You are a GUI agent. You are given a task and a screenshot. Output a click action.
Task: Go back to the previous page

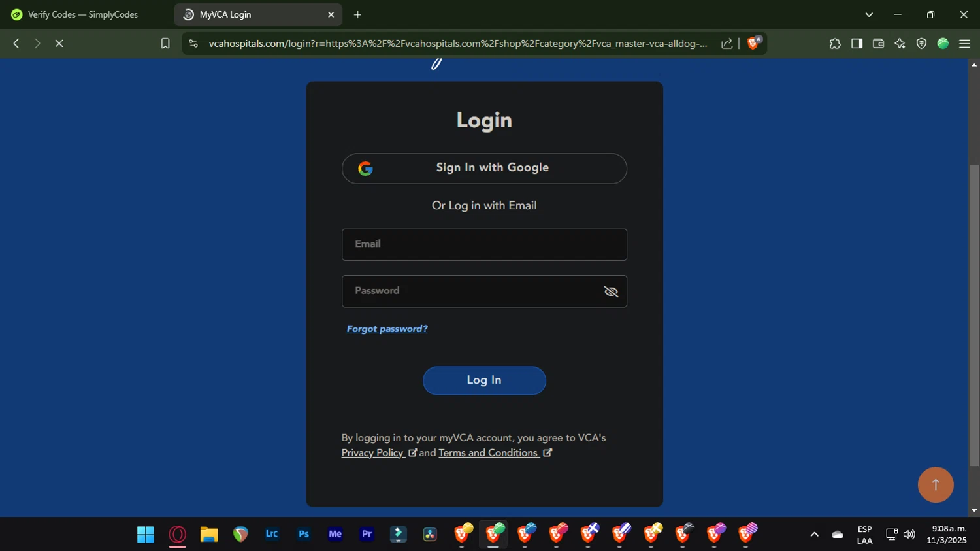(x=16, y=43)
